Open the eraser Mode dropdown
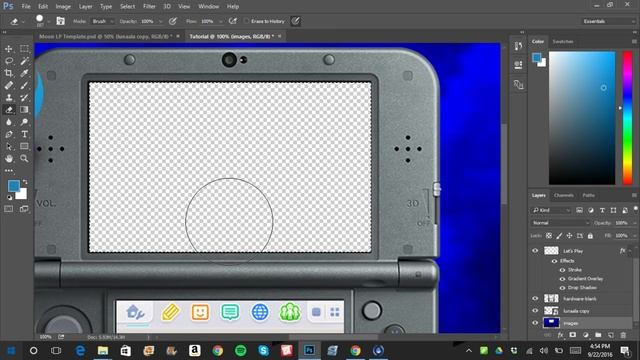 coord(102,21)
